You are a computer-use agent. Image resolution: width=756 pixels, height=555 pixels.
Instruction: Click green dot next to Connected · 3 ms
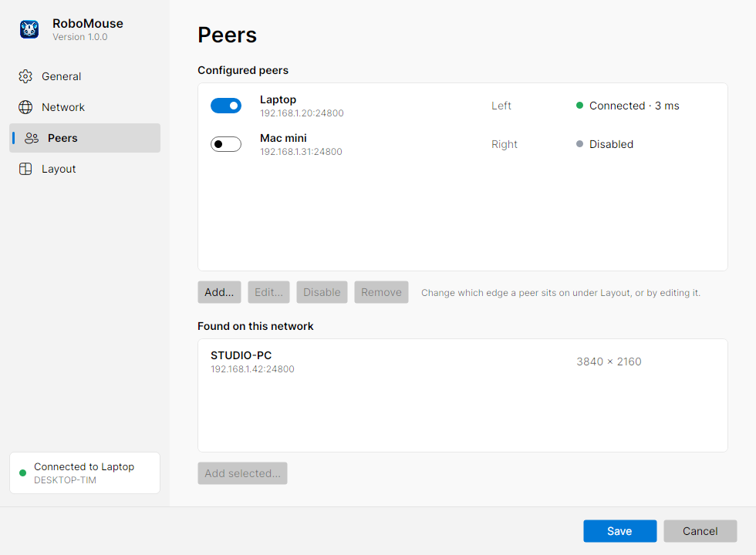(580, 105)
